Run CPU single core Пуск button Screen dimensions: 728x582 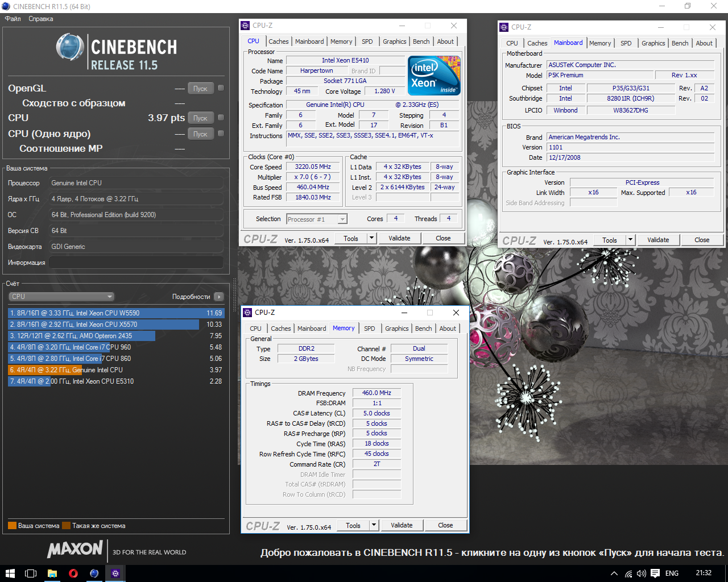point(200,134)
